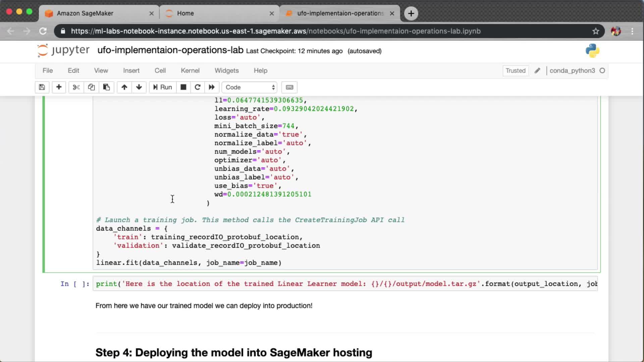This screenshot has width=644, height=362.
Task: Click the notebook title ufo-implementaion-operations-lab
Action: (170, 50)
